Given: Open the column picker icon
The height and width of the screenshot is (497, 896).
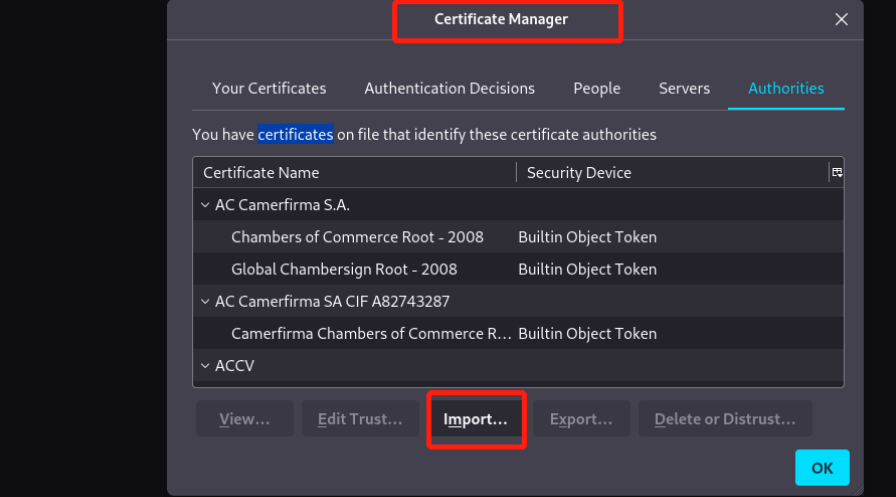Looking at the screenshot, I should click(836, 172).
